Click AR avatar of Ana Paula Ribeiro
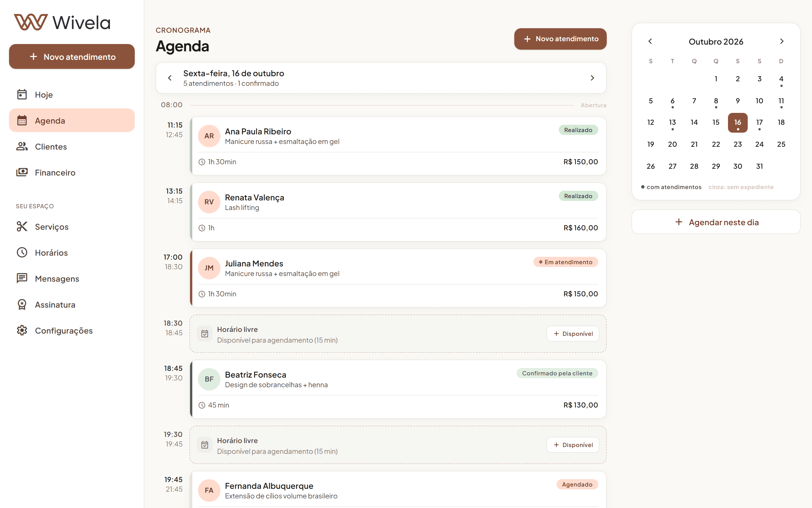This screenshot has height=508, width=812. 209,136
